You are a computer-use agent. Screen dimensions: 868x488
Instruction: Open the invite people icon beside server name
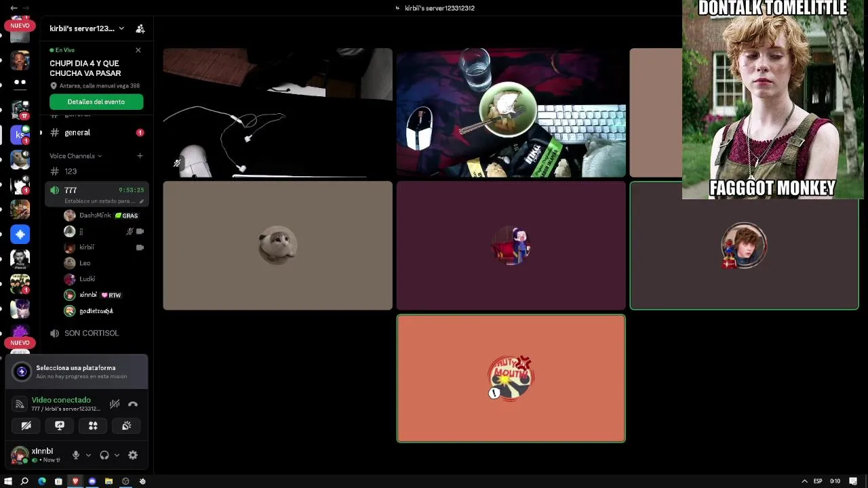coord(140,28)
